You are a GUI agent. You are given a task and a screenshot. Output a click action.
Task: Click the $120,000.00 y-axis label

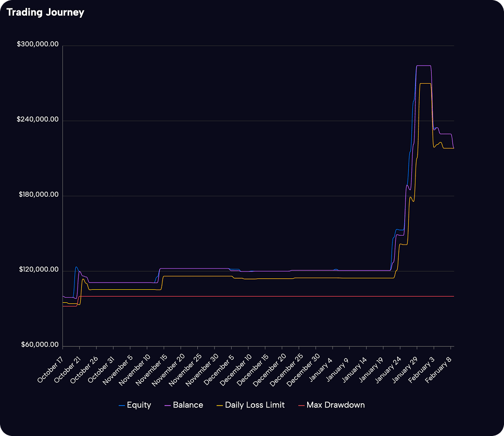[39, 269]
